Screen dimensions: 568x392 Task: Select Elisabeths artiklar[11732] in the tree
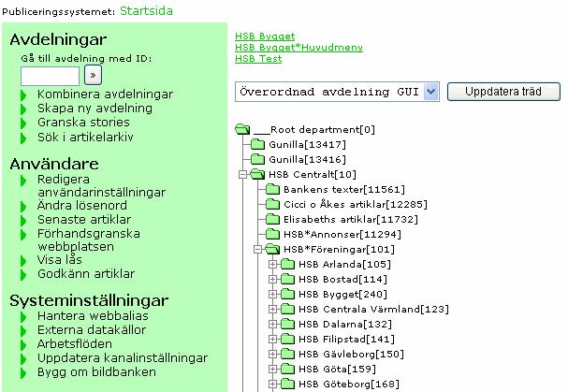click(351, 219)
